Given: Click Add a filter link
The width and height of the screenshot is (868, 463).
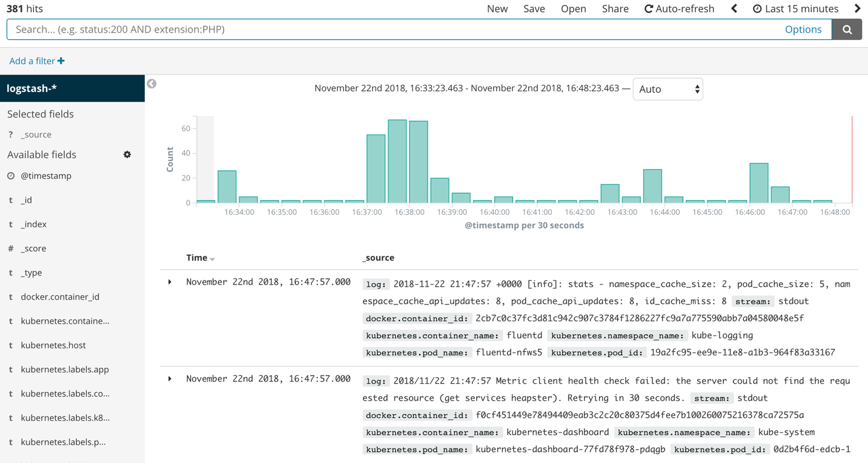Looking at the screenshot, I should click(x=37, y=61).
